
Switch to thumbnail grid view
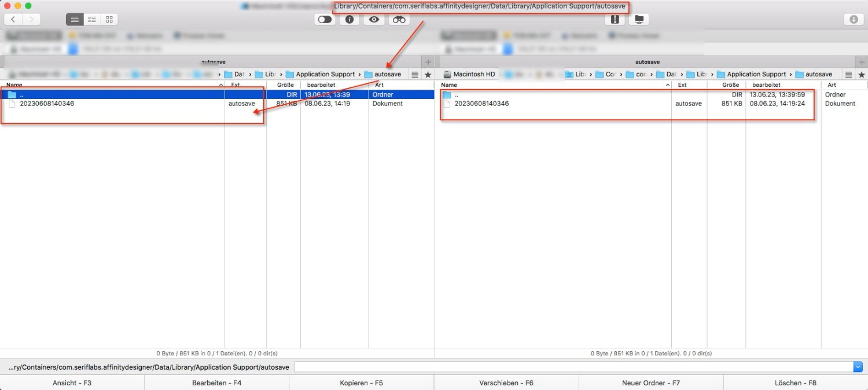(x=109, y=19)
